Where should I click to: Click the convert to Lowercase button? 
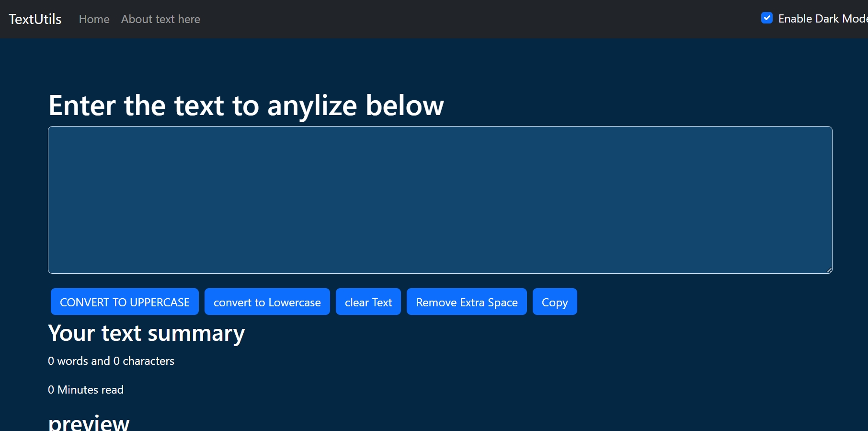click(267, 302)
